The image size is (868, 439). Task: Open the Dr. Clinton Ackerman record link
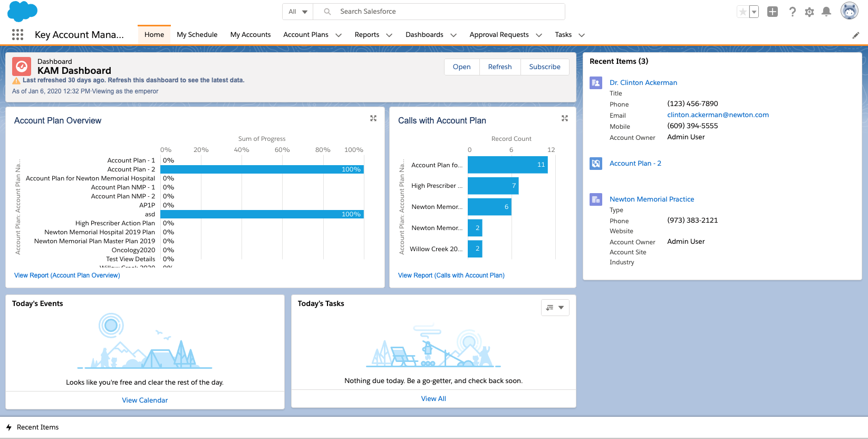(643, 82)
